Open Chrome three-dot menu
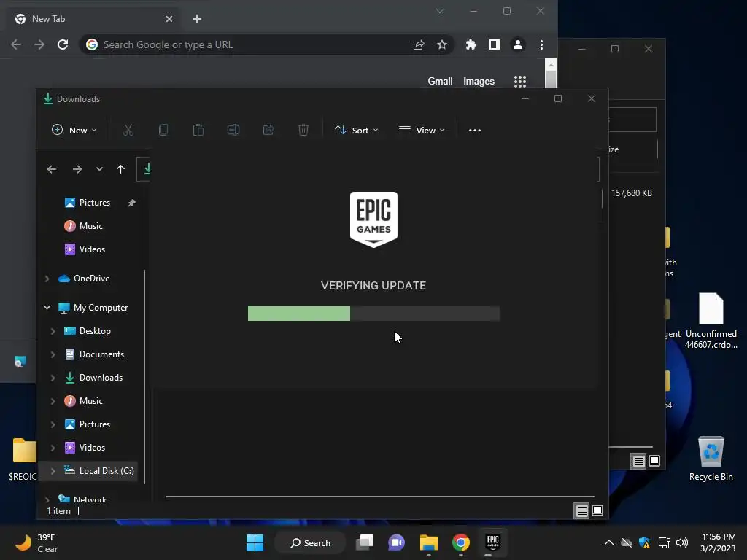Screen dimensions: 747x560 [541, 44]
